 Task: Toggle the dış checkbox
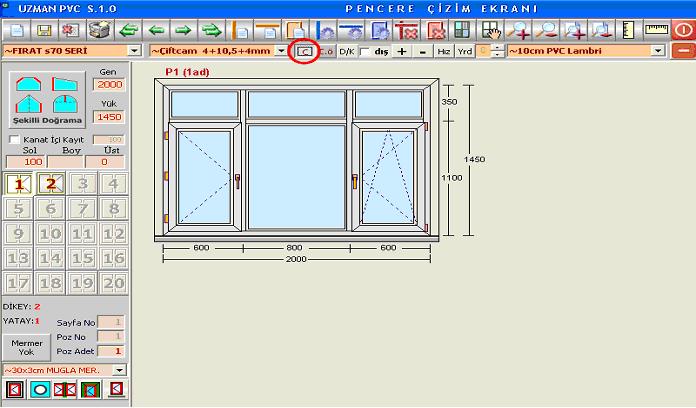[364, 51]
